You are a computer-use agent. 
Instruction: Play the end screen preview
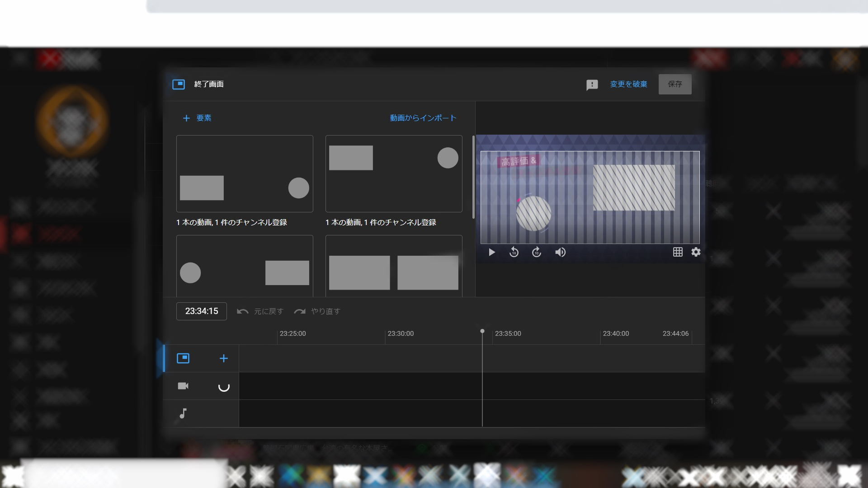tap(491, 252)
